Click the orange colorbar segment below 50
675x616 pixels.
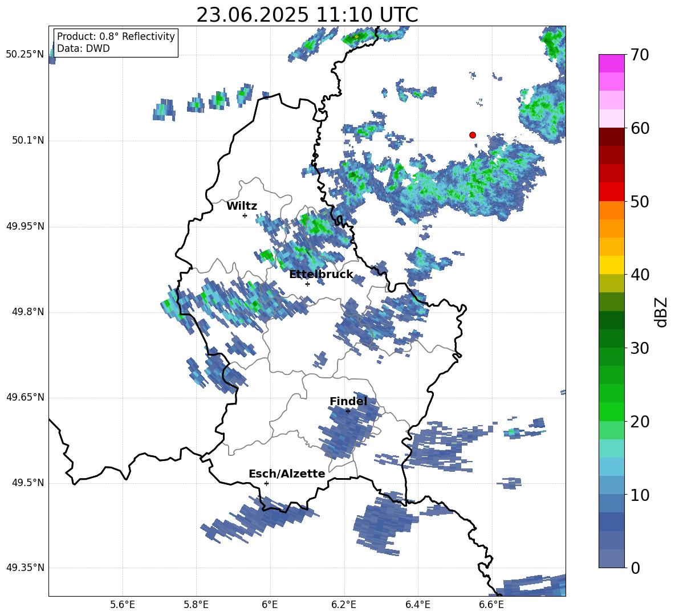(611, 210)
